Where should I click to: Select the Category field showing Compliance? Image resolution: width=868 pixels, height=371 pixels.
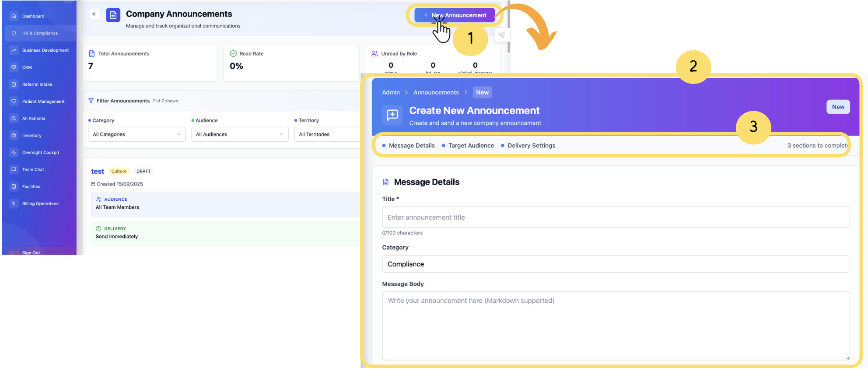(x=616, y=264)
